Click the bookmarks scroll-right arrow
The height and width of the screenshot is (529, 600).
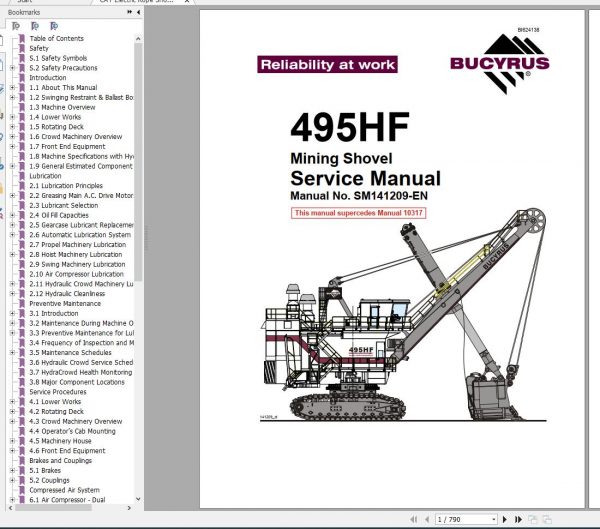(x=129, y=508)
